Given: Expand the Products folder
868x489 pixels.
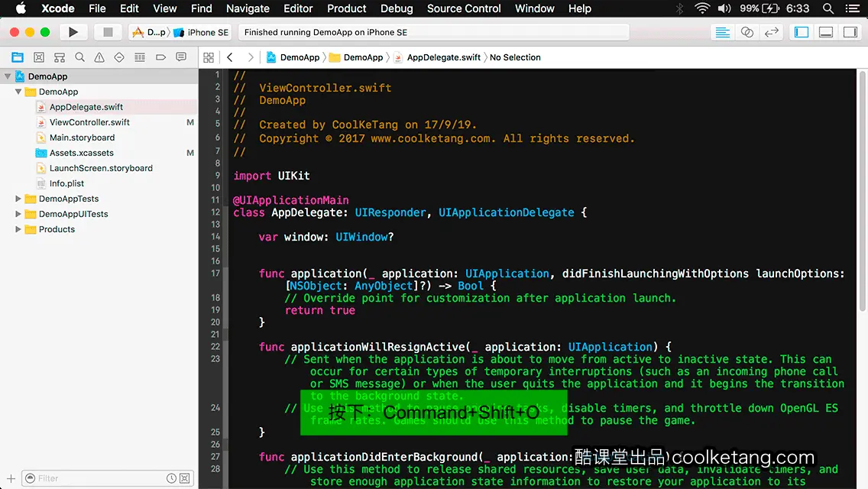Looking at the screenshot, I should [x=18, y=229].
